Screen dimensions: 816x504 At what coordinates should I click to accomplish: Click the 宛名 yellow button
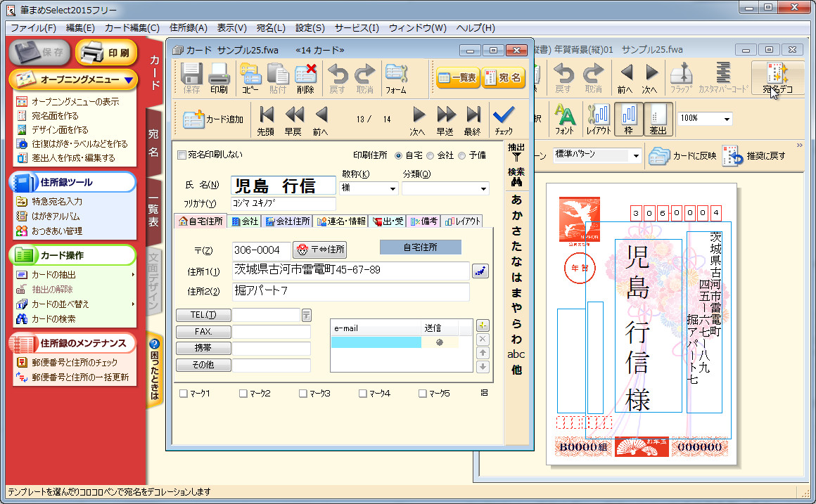tap(503, 77)
